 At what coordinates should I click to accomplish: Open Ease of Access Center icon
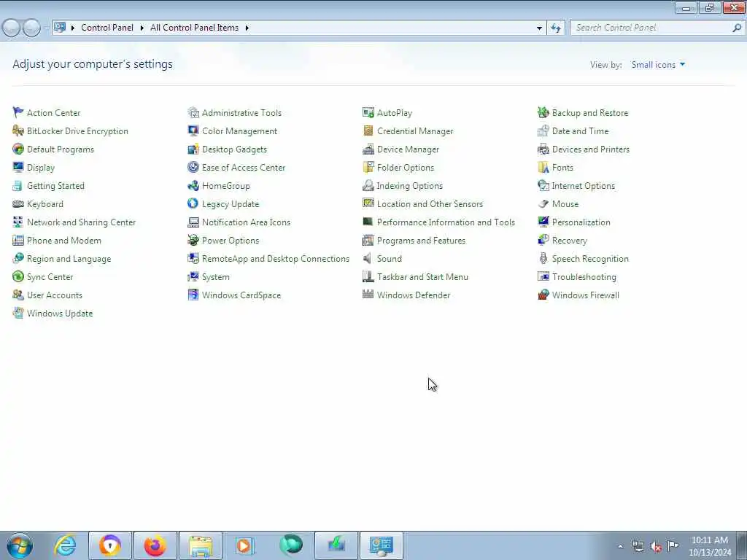click(193, 167)
